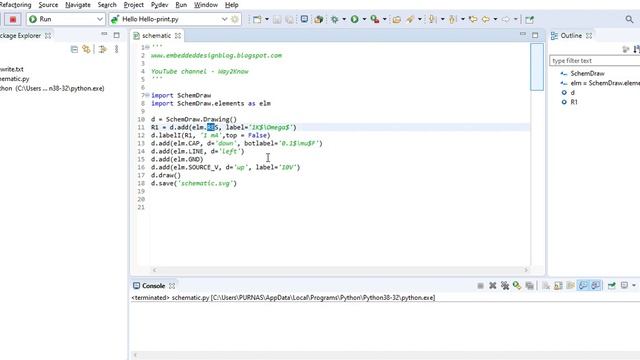Select the schematic editor tab

click(x=156, y=36)
